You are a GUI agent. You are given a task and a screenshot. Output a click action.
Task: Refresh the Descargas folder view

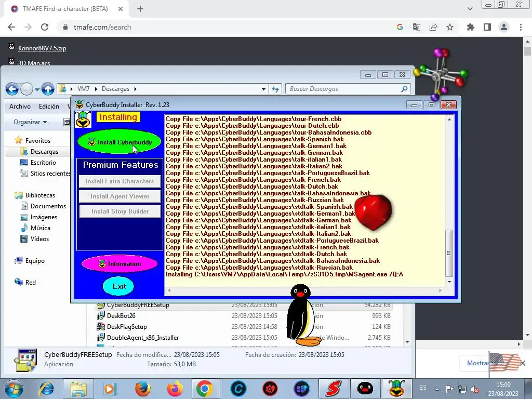(275, 89)
